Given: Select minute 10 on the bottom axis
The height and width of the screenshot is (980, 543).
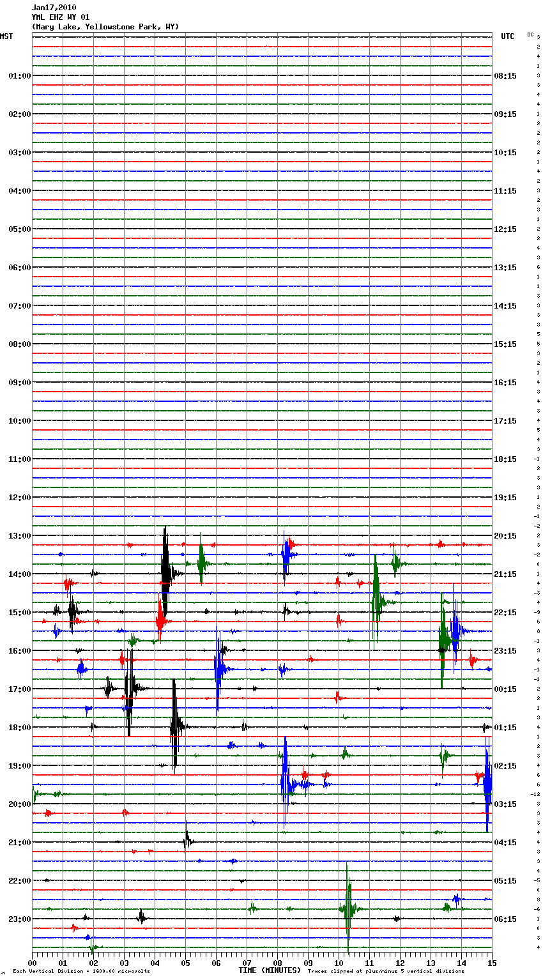Looking at the screenshot, I should click(x=339, y=963).
